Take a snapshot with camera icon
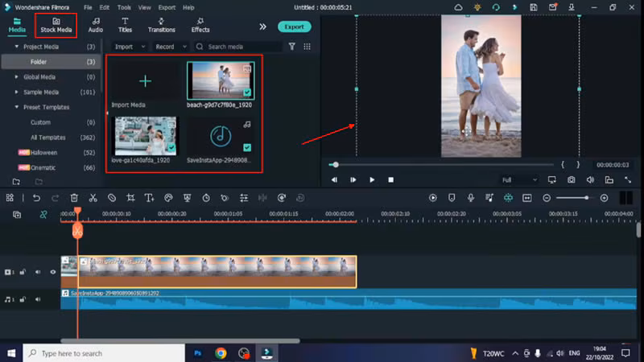Image resolution: width=644 pixels, height=362 pixels. [571, 179]
